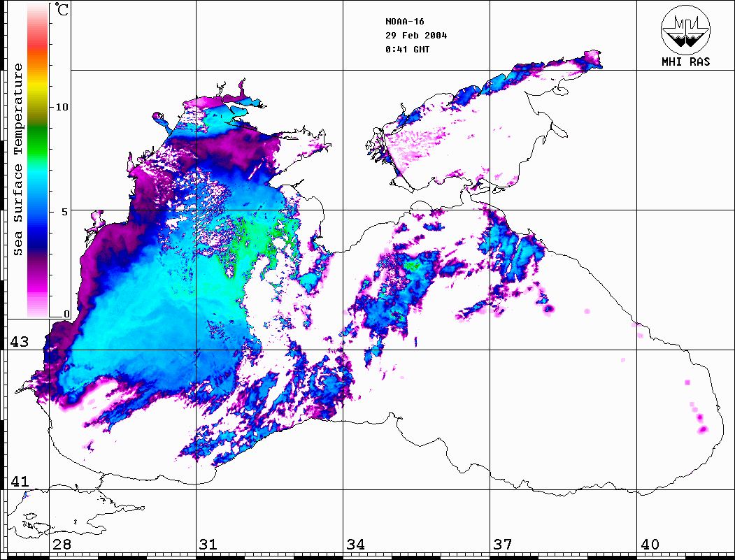Select the 'NOAA-16' satellite label
The height and width of the screenshot is (560, 735).
click(404, 22)
